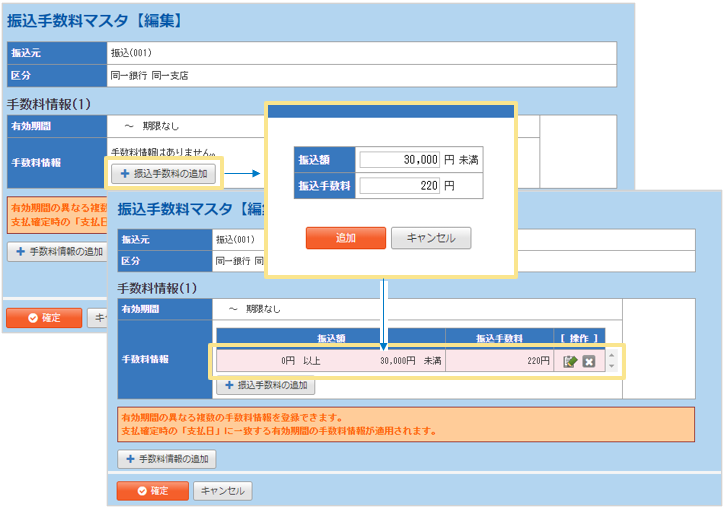Click the 振込手数料 input field showing 220

400,185
